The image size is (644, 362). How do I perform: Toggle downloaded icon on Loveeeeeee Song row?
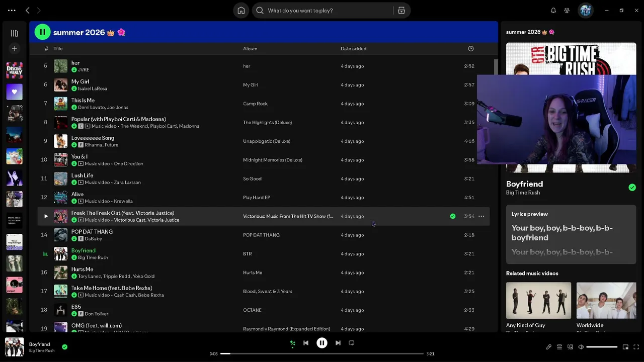pyautogui.click(x=74, y=145)
